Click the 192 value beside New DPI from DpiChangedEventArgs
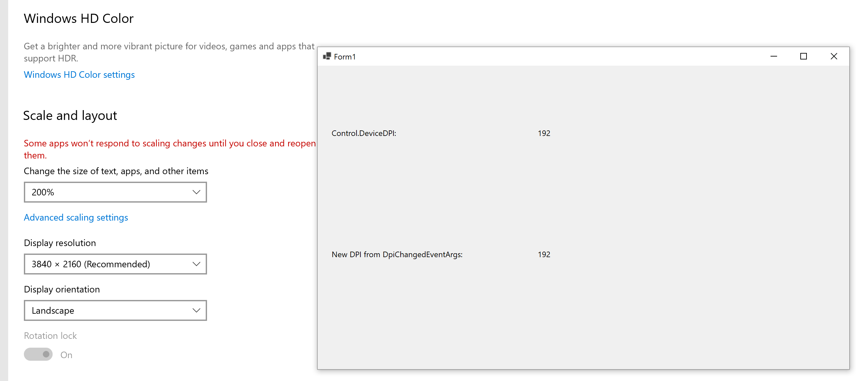The height and width of the screenshot is (381, 868). point(544,255)
